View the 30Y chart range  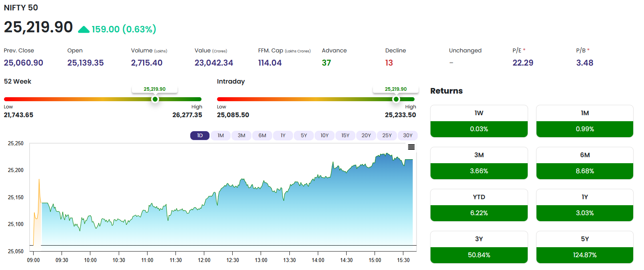(x=408, y=136)
